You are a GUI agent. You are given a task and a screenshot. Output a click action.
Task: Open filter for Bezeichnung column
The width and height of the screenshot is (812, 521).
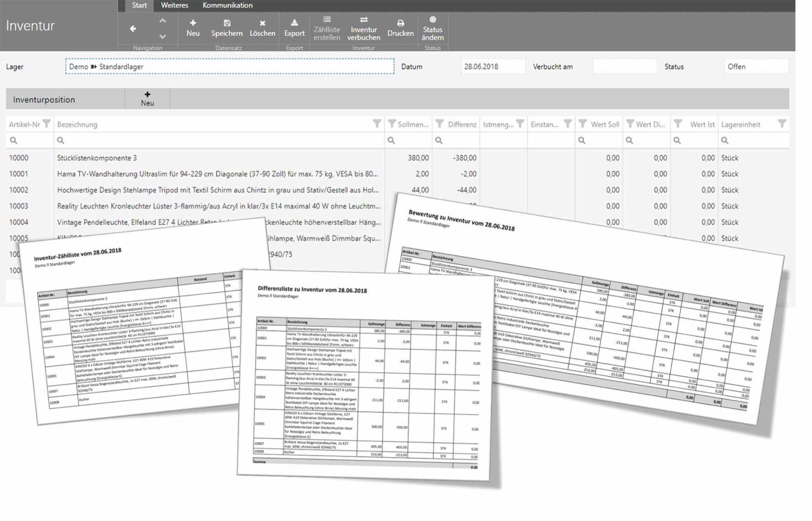pos(377,124)
